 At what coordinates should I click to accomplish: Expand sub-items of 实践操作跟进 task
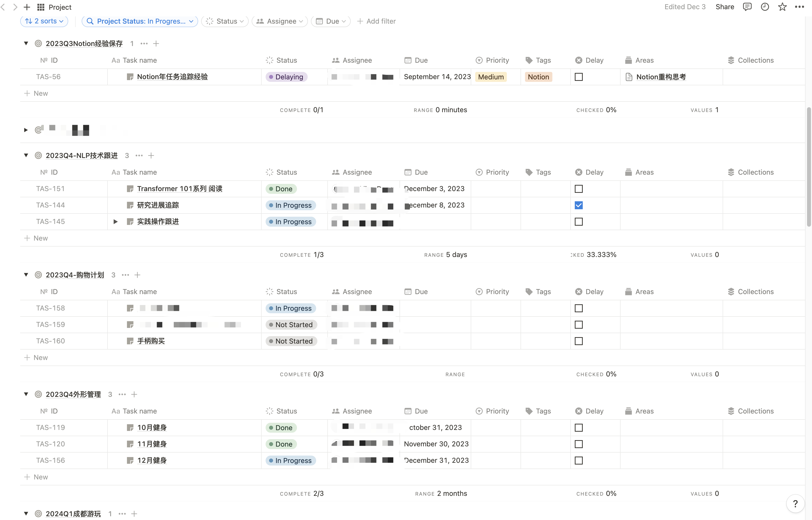pyautogui.click(x=116, y=222)
